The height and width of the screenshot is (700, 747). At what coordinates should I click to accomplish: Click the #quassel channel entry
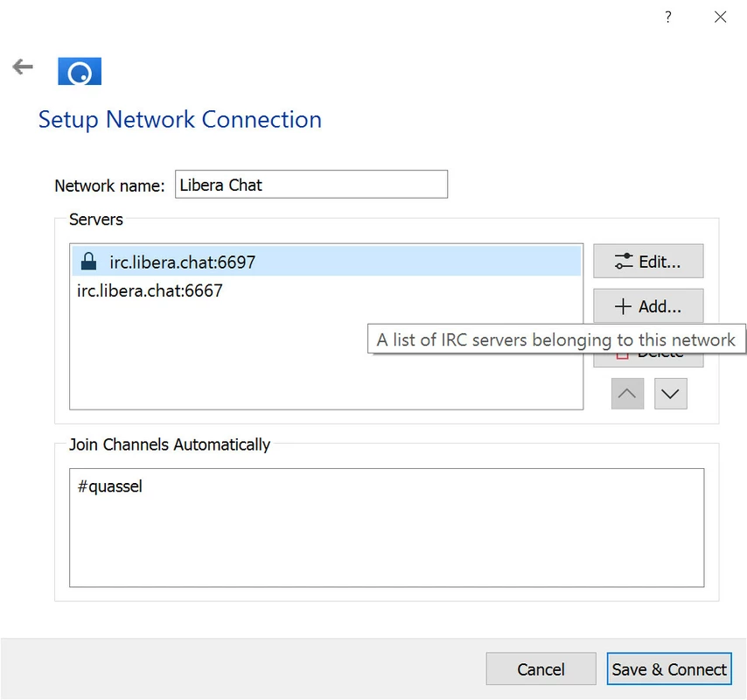pos(110,486)
